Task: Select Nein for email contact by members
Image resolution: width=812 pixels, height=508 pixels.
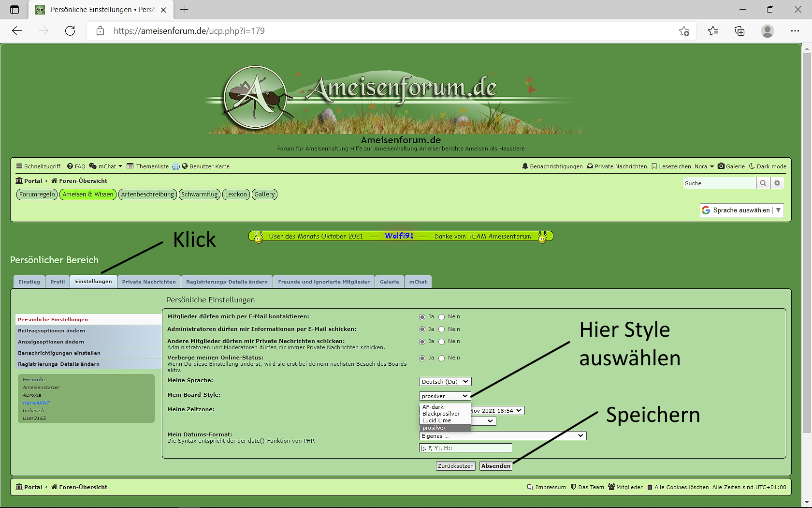Action: (x=441, y=317)
